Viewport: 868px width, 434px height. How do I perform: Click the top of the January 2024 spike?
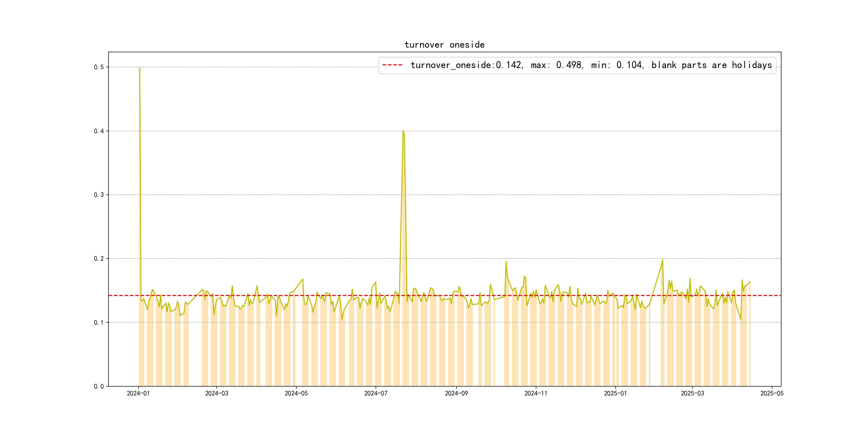140,68
